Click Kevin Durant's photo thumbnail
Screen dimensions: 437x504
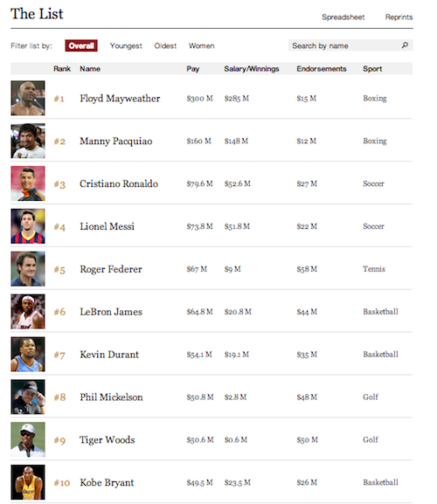click(28, 355)
